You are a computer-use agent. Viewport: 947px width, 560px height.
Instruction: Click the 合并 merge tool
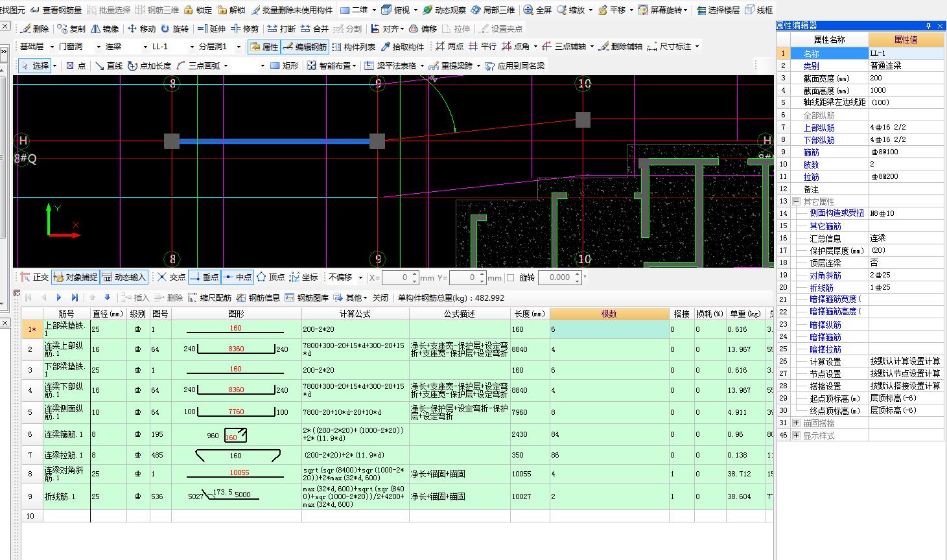314,29
